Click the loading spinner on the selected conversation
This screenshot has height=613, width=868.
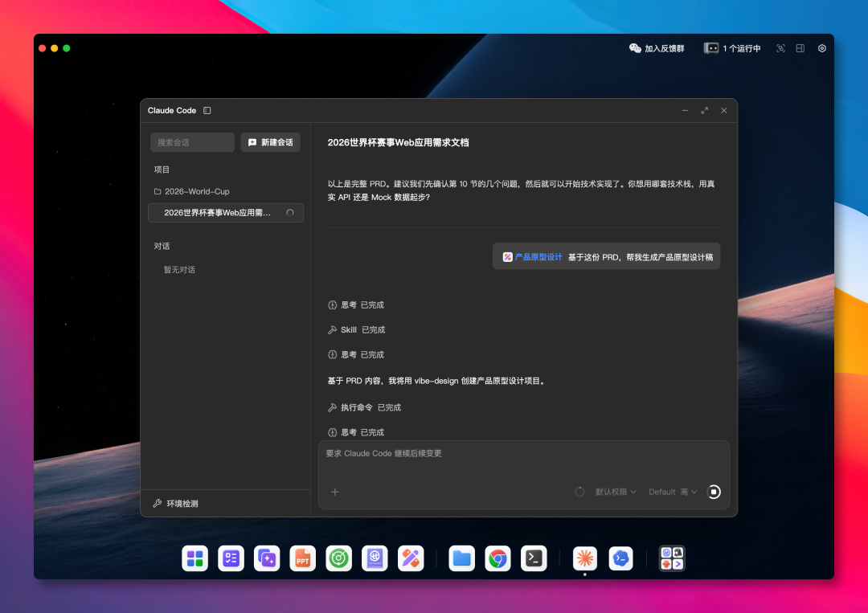pyautogui.click(x=290, y=212)
